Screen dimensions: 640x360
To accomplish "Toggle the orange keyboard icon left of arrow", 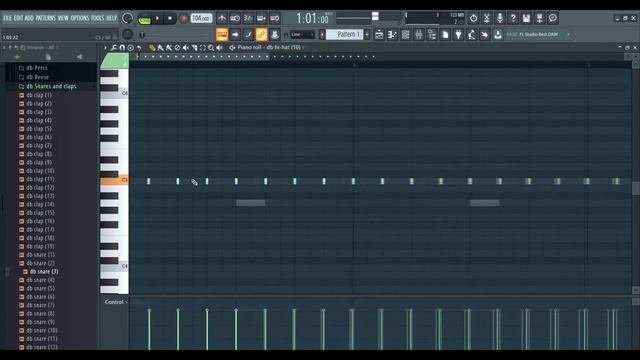I will [222, 34].
